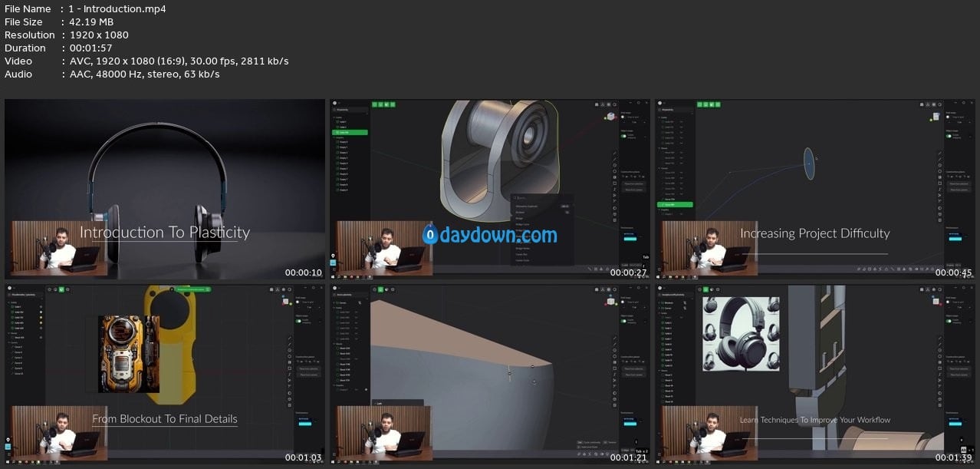
Task: Click the timestamp 00:01:39
Action: (954, 458)
